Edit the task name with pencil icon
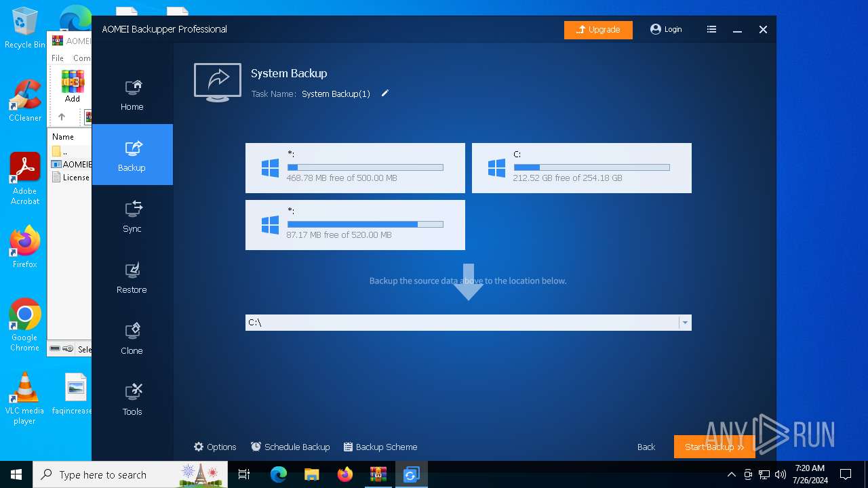Image resolution: width=868 pixels, height=488 pixels. 385,93
